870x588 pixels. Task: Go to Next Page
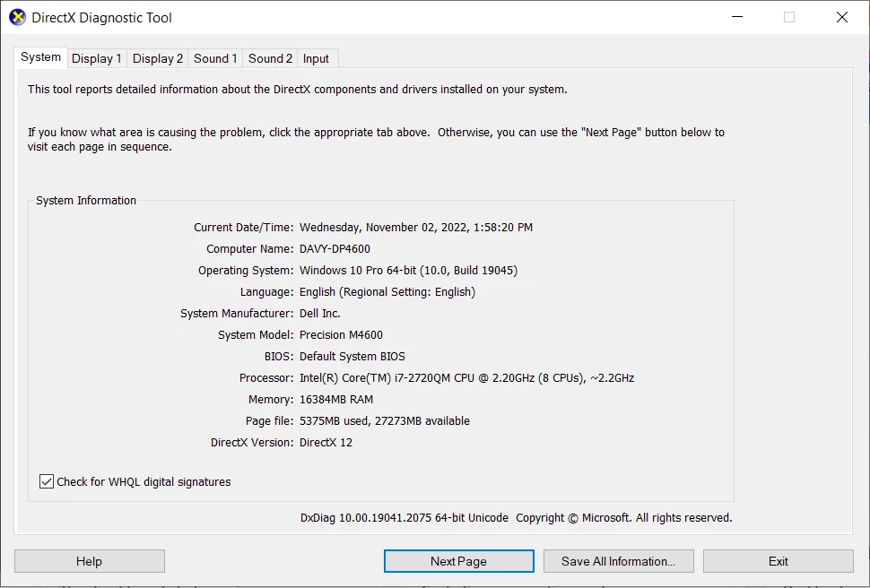click(459, 561)
